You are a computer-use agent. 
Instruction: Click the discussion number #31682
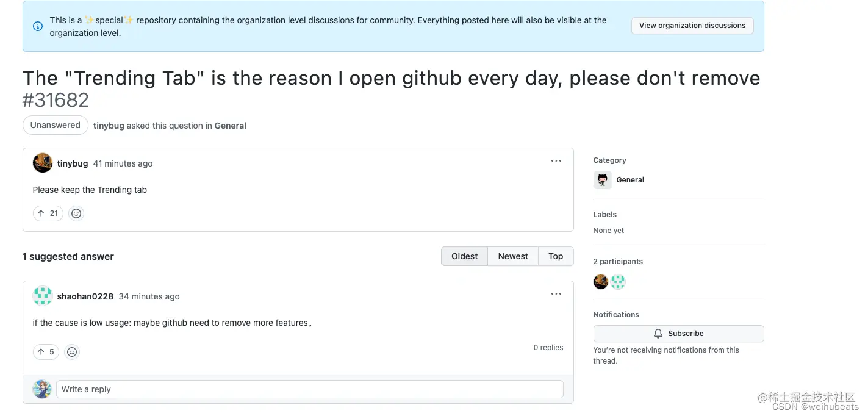pyautogui.click(x=56, y=100)
